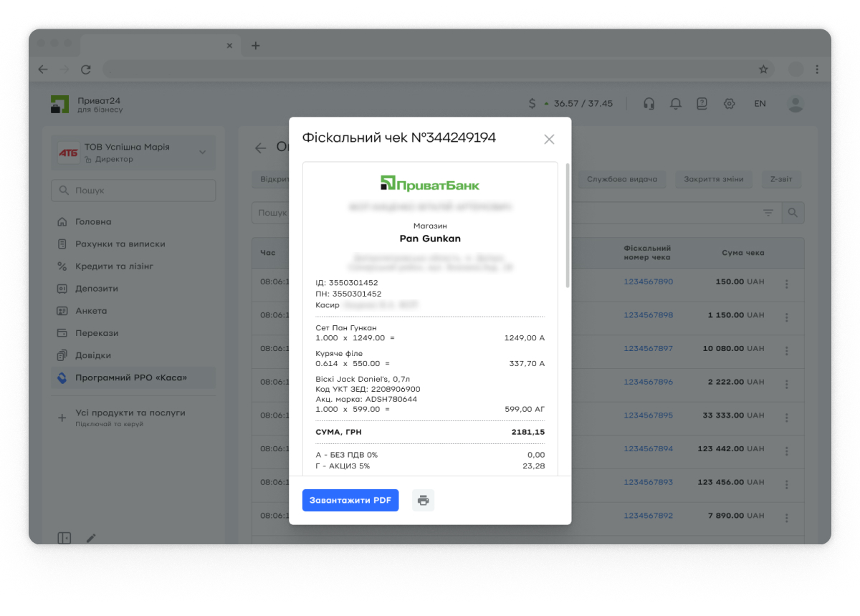Viewport: 860px width, 616px height.
Task: Open the notifications bell
Action: coord(675,104)
